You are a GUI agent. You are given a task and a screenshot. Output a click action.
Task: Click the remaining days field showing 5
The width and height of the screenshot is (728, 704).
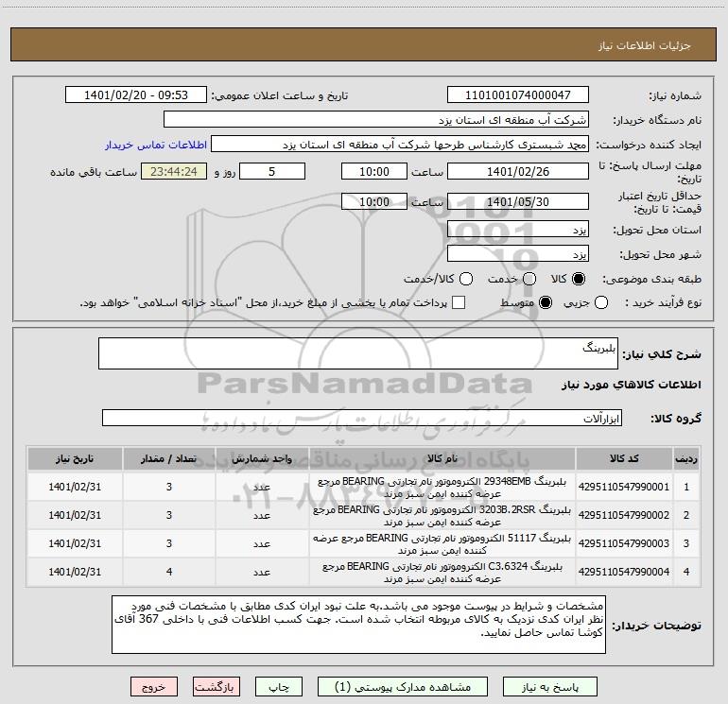272,171
